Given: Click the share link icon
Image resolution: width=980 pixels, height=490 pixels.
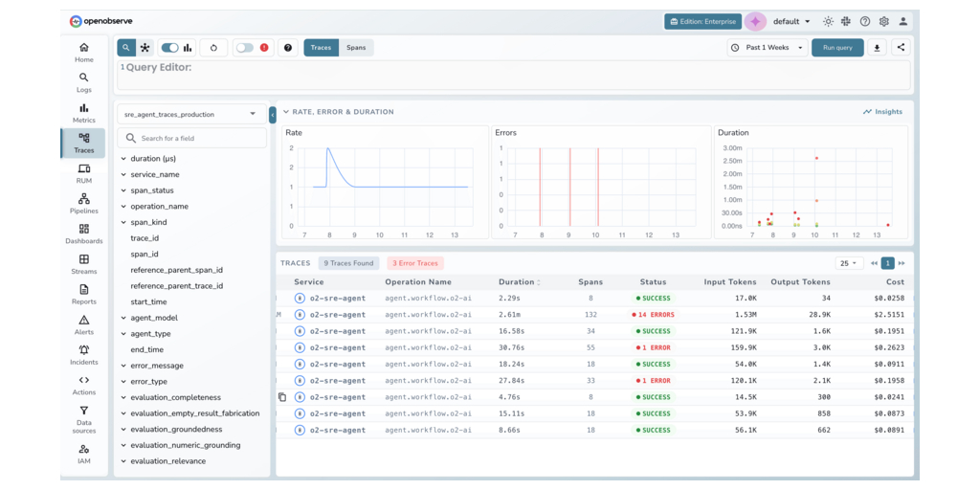Looking at the screenshot, I should click(901, 47).
